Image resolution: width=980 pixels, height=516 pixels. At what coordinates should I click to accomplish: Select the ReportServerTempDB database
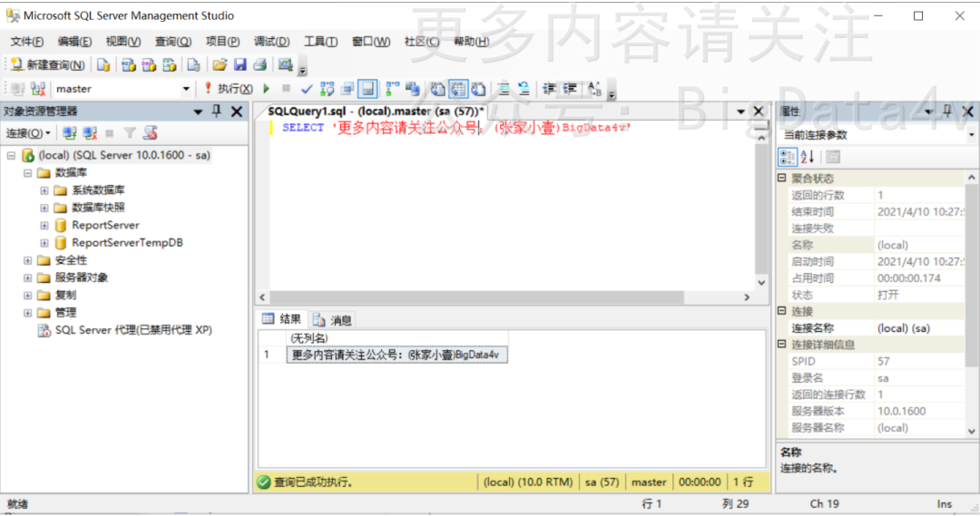pyautogui.click(x=128, y=242)
